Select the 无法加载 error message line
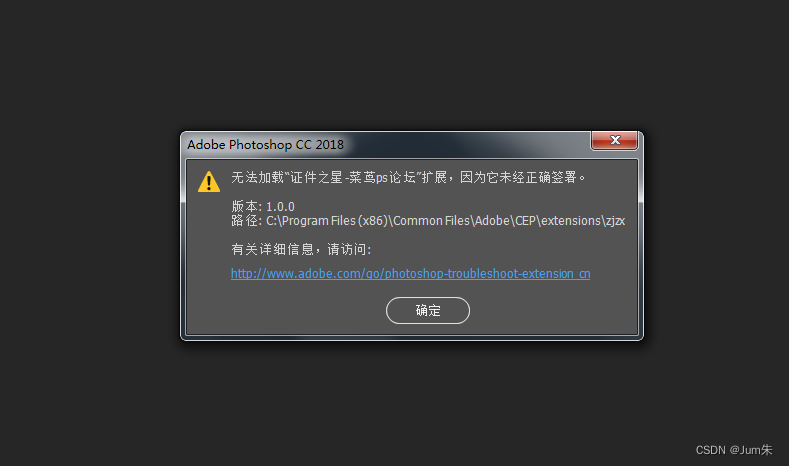 [x=408, y=177]
